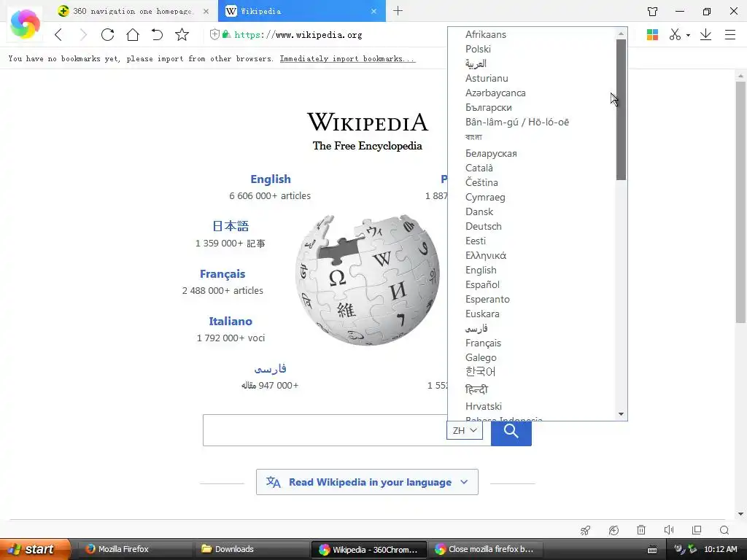Screen dimensions: 747x560
Task: Click the green padlock icon
Action: (x=226, y=34)
